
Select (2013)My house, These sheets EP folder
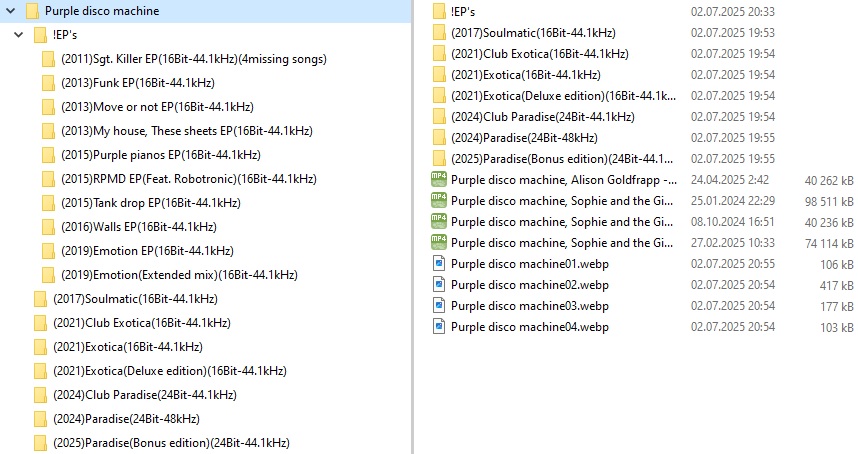coord(187,131)
